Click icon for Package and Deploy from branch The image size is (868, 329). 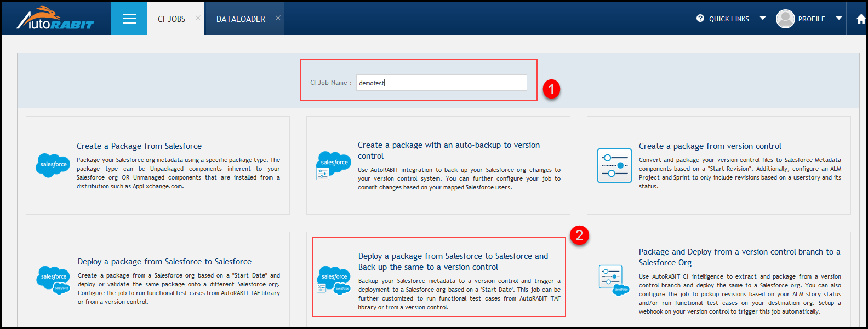[614, 280]
